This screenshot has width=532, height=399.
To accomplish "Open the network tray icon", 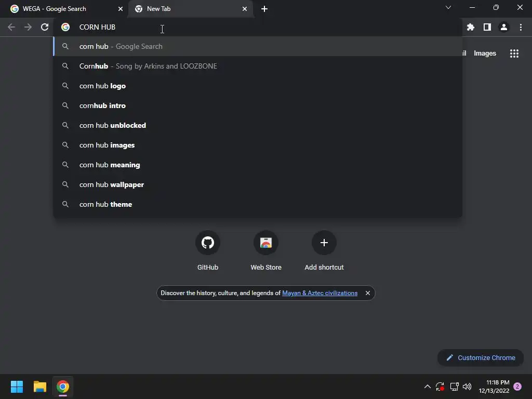I will point(454,387).
